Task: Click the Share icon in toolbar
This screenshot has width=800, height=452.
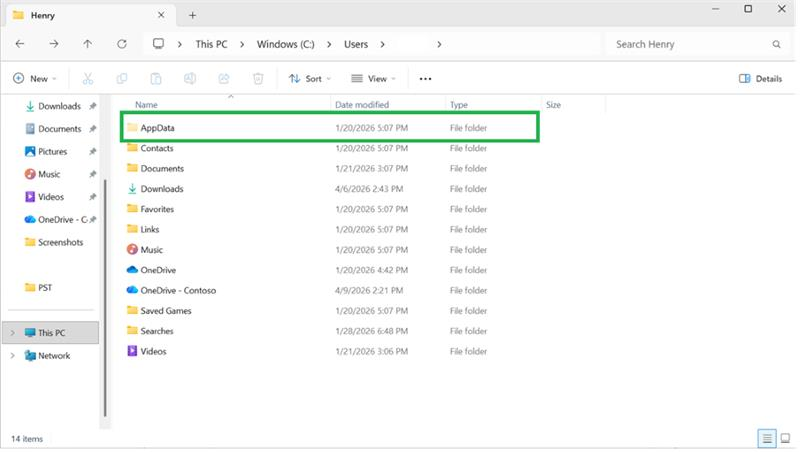Action: coord(223,79)
